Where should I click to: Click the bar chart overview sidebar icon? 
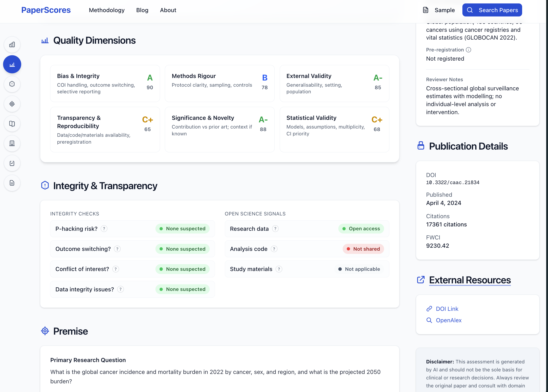(x=12, y=45)
